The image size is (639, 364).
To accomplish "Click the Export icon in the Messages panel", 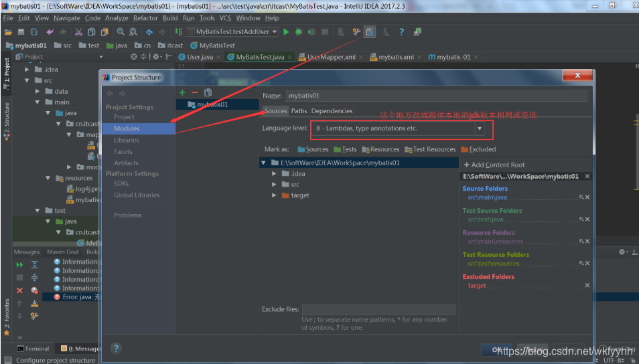I will point(35,303).
